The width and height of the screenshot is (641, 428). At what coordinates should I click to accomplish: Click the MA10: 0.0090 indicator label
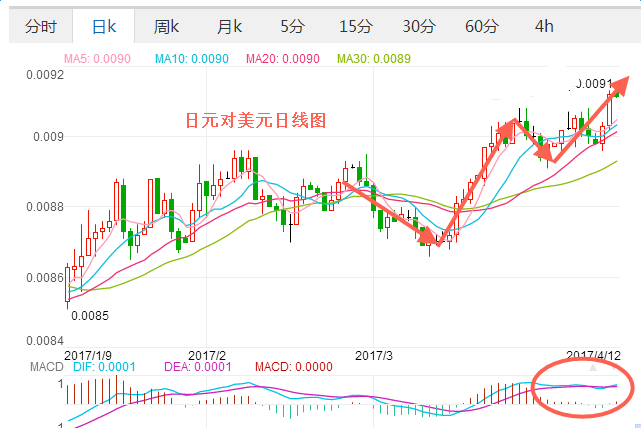pyautogui.click(x=192, y=58)
